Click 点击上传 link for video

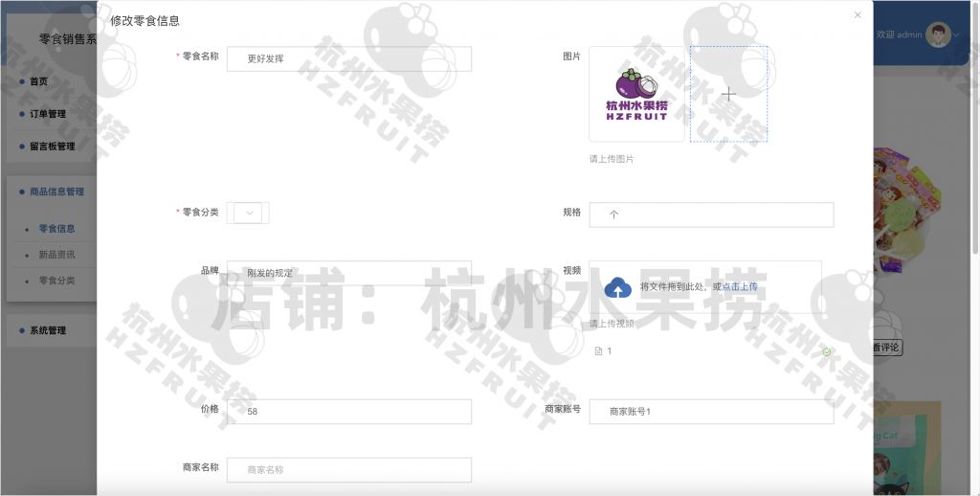(x=740, y=287)
